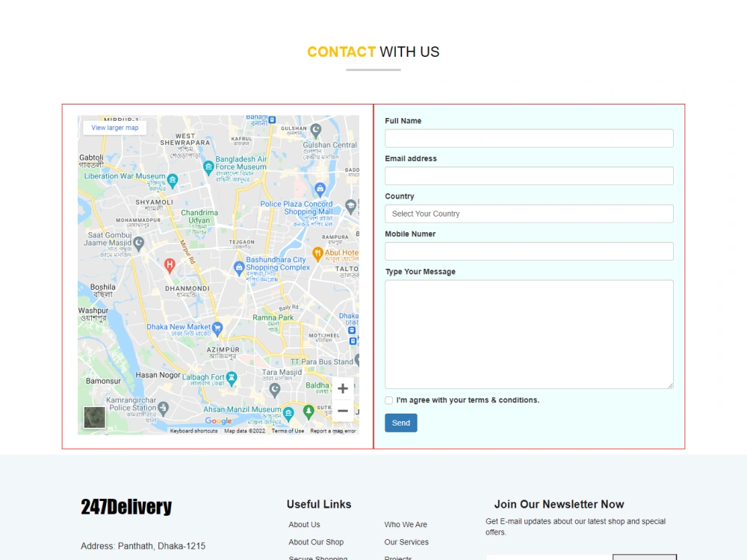
Task: Open About Us footer link
Action: point(304,524)
